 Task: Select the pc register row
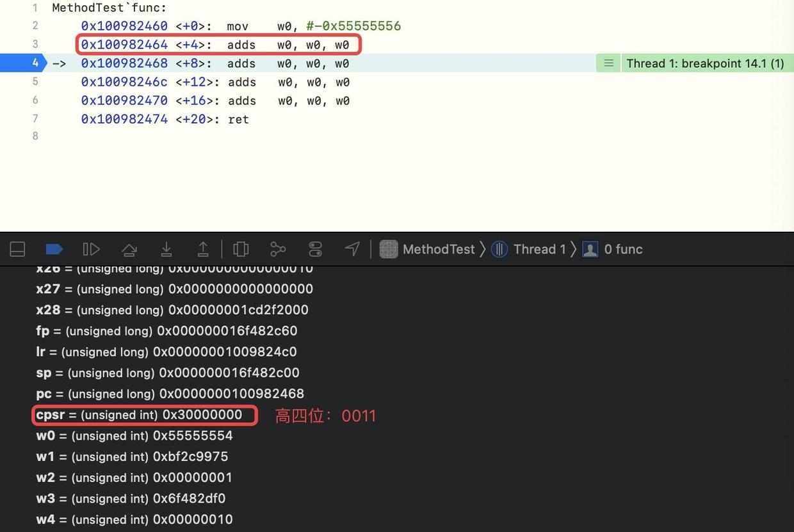coord(170,394)
